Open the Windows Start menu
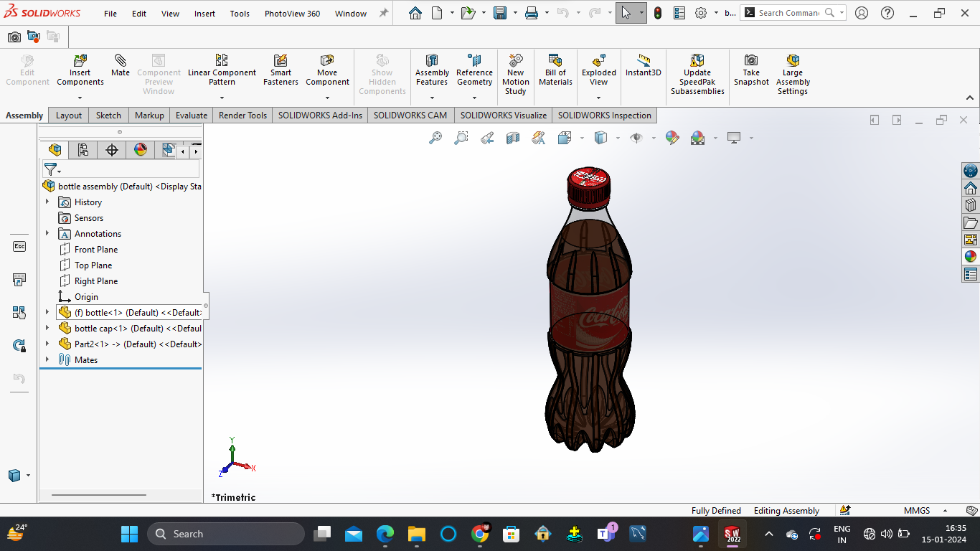Screen dimensions: 980x551 (129, 534)
